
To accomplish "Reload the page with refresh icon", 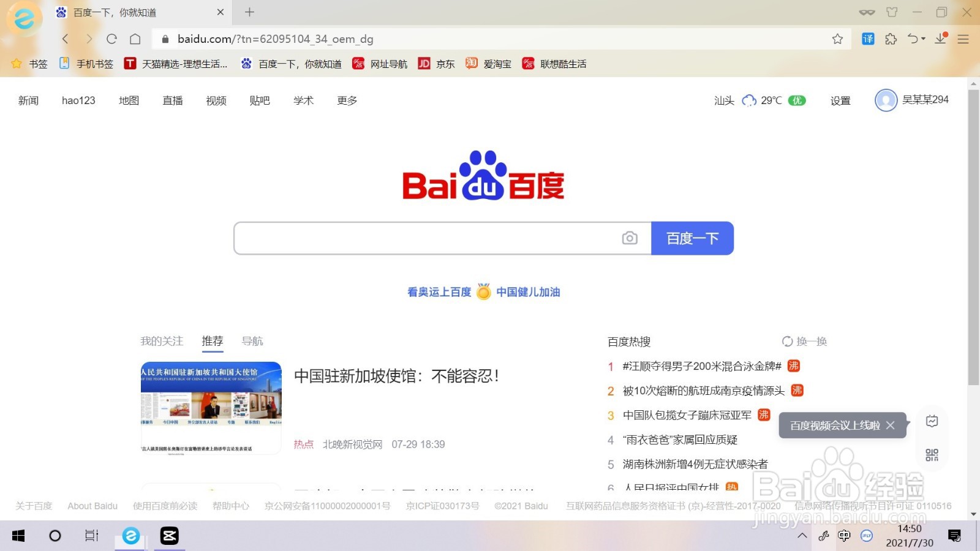I will tap(111, 39).
